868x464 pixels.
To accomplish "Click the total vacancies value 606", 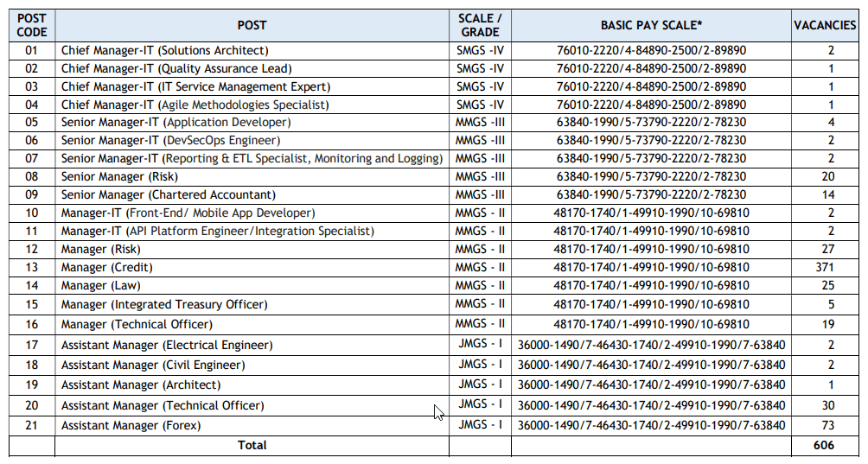I will 824,445.
